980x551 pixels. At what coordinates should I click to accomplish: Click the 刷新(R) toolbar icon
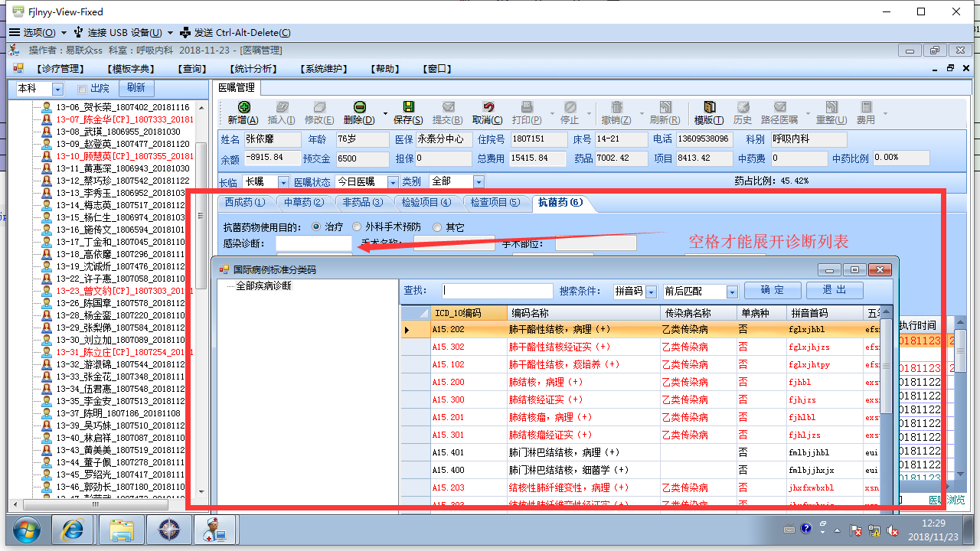click(x=665, y=107)
